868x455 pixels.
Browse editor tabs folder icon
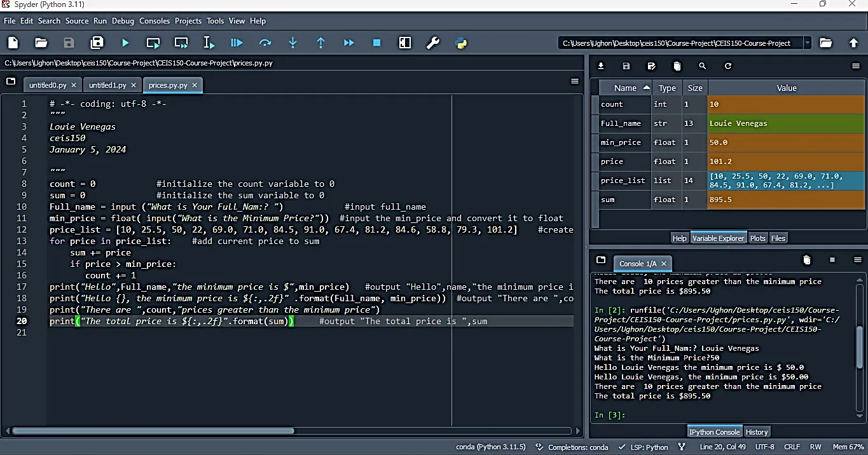(x=11, y=81)
